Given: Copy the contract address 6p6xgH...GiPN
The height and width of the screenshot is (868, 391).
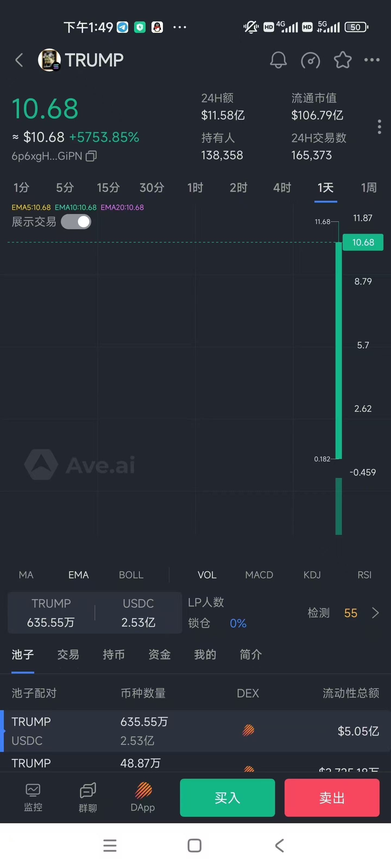Looking at the screenshot, I should (91, 156).
